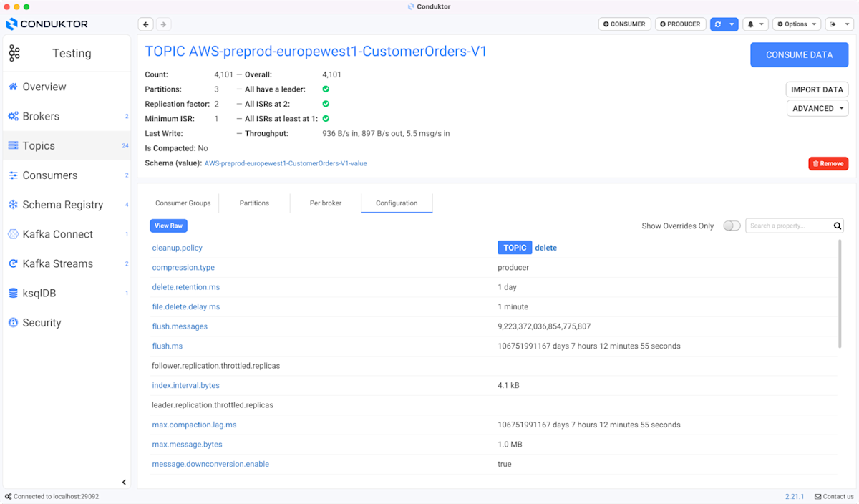Open the flush.messages property
The width and height of the screenshot is (859, 504).
[x=180, y=326]
